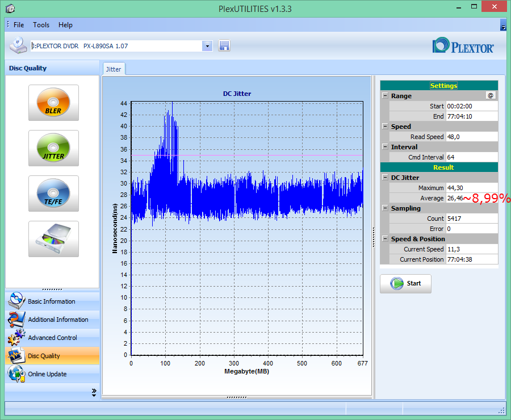Viewport: 511px width, 420px height.
Task: Collapse the Sampling section
Action: click(385, 208)
